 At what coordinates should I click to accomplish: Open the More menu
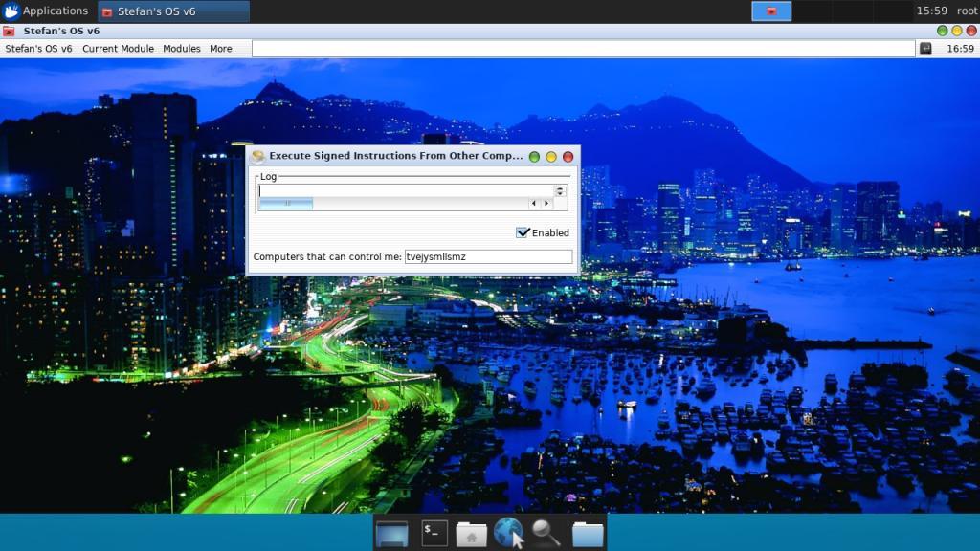[220, 49]
